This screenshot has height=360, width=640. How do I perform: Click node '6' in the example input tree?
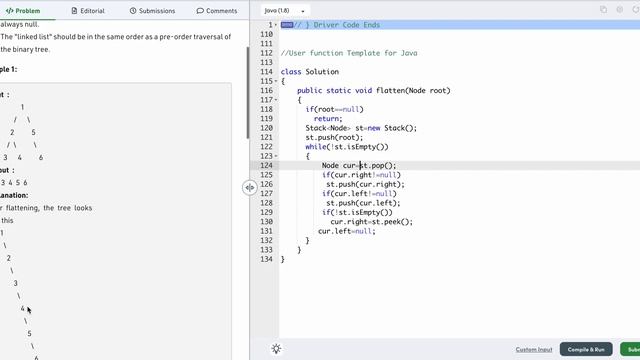[41, 158]
